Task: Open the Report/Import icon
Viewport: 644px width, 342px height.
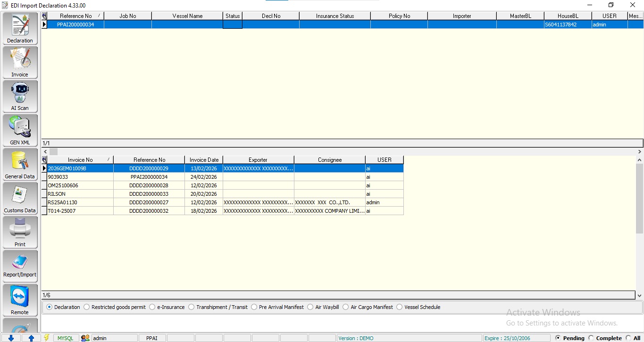Action: click(20, 266)
